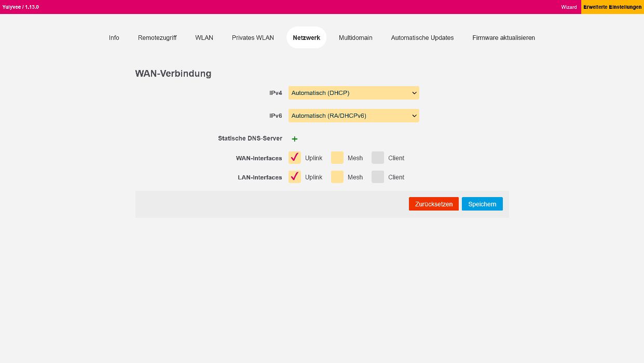Open the Remotezugriff tab
Image resolution: width=644 pixels, height=363 pixels.
click(157, 38)
